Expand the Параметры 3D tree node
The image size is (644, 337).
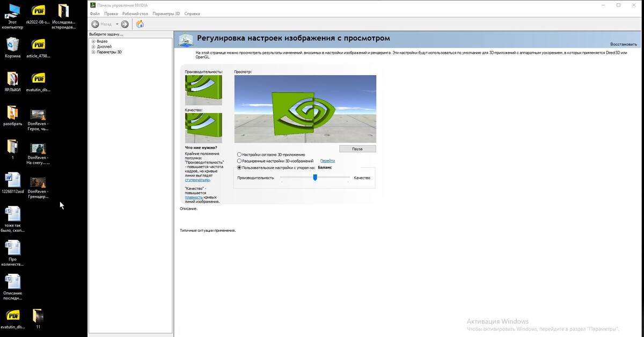(93, 52)
